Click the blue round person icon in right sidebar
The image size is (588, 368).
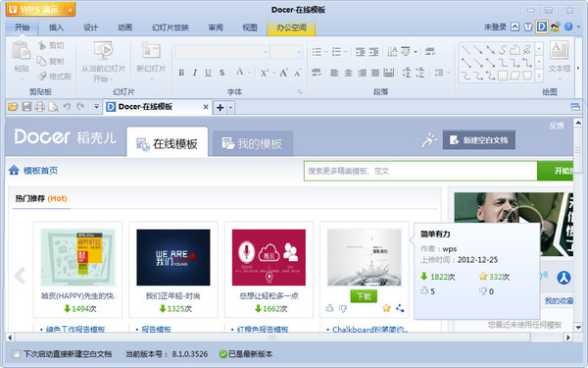pos(563,278)
